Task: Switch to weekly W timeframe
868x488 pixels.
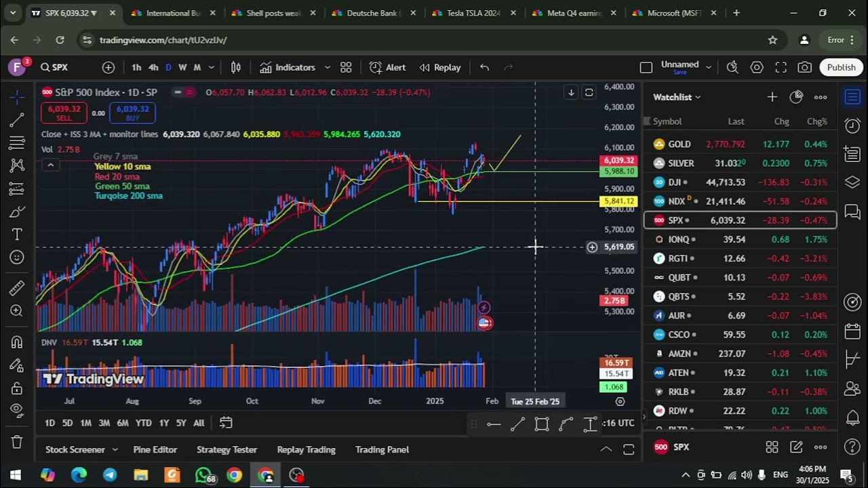Action: pyautogui.click(x=182, y=67)
